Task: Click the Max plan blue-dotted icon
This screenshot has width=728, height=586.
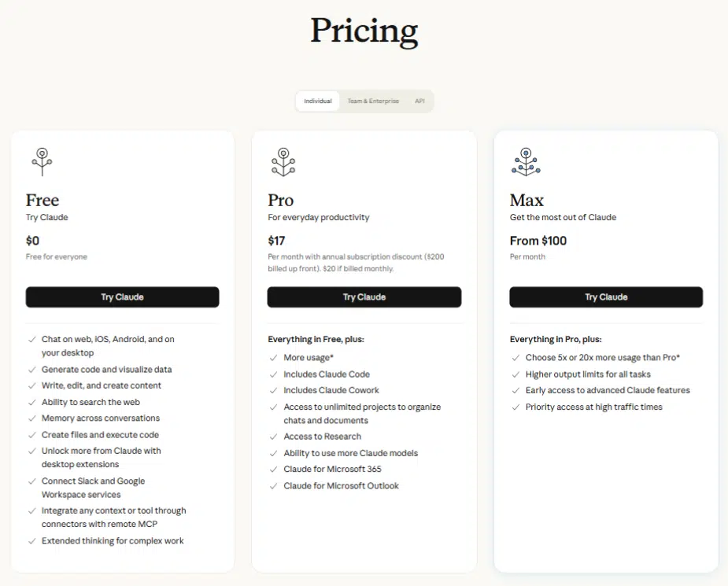Action: click(526, 162)
